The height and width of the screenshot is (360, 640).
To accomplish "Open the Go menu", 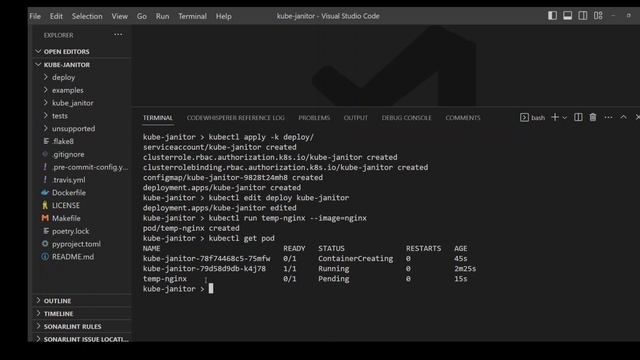I will point(142,16).
